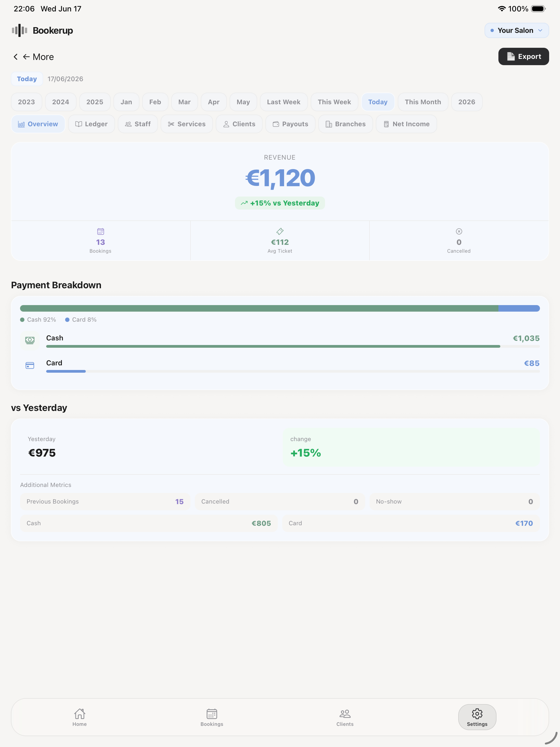
Task: Tap the Previous Bookings 15 metric
Action: 105,502
